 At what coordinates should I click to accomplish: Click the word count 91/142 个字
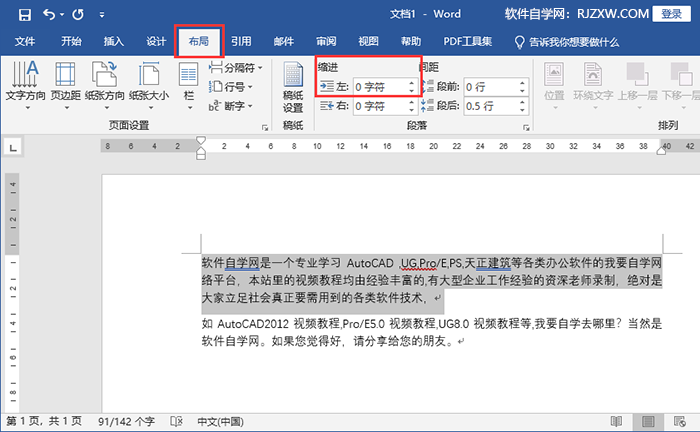tap(126, 422)
